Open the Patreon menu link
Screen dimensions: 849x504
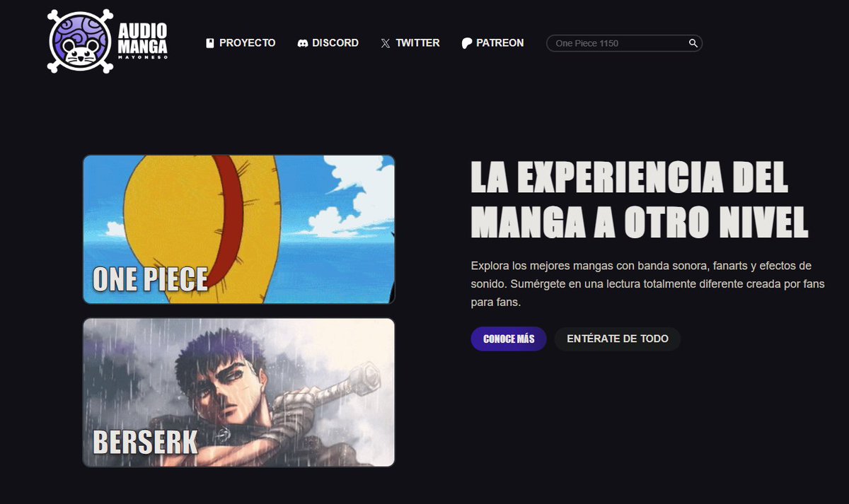[492, 43]
